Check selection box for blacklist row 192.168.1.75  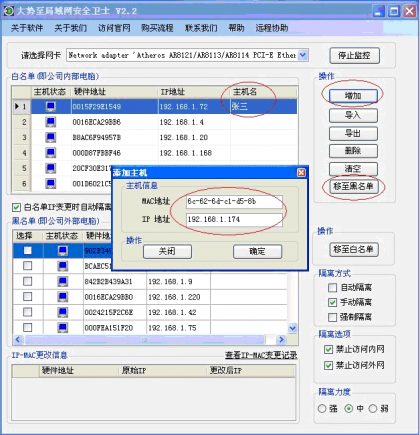(x=28, y=328)
